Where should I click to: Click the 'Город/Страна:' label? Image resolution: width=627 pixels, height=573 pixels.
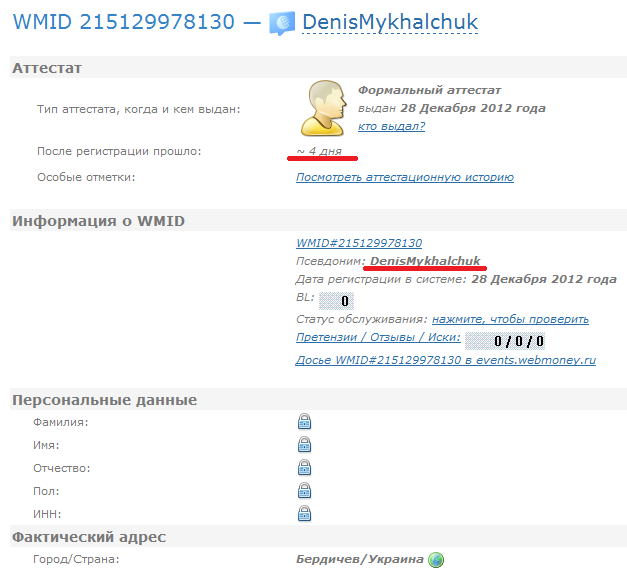point(76,559)
